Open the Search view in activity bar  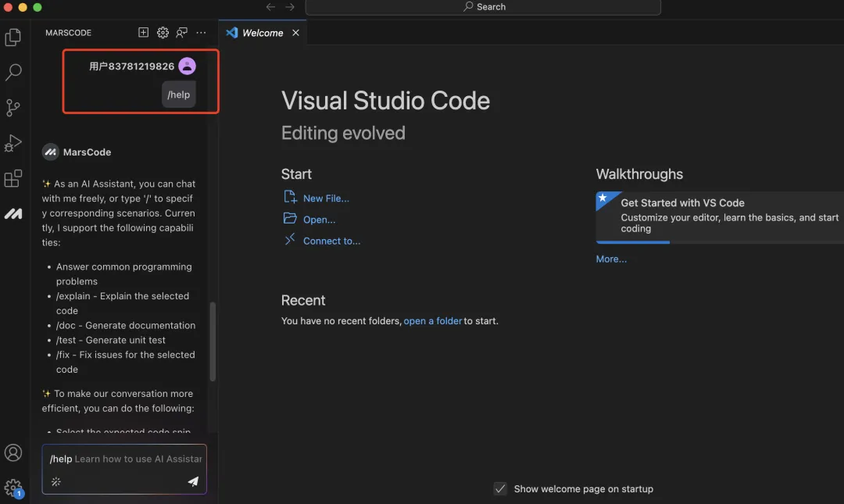click(13, 72)
